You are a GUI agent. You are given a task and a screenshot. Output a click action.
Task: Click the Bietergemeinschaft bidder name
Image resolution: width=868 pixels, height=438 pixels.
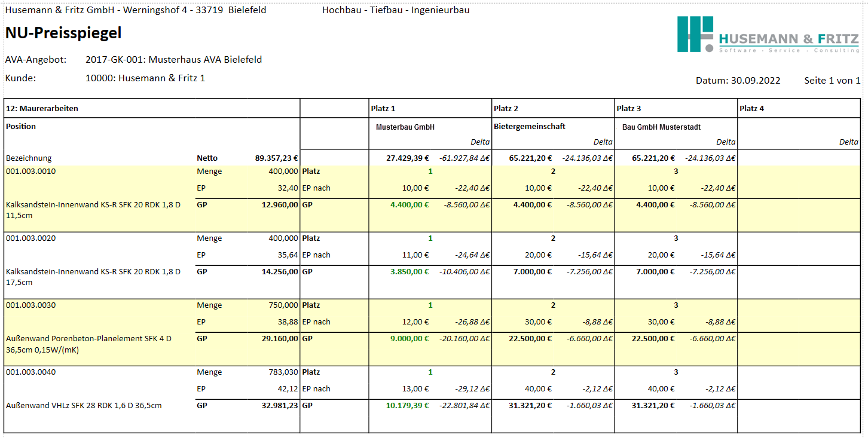(530, 127)
